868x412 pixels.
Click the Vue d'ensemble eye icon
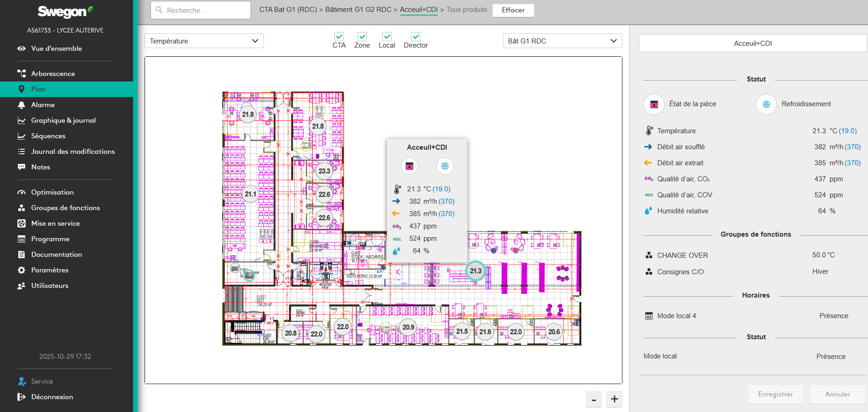[21, 49]
